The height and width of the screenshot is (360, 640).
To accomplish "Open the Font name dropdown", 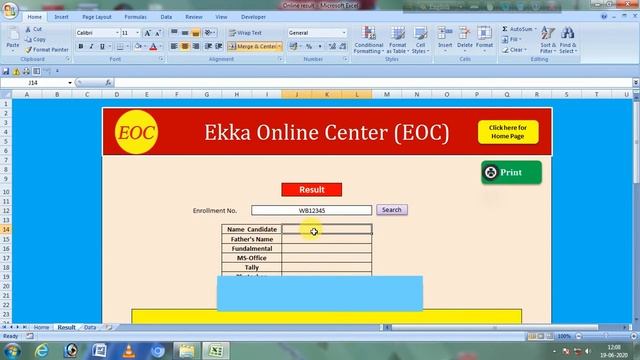I will click(x=117, y=33).
